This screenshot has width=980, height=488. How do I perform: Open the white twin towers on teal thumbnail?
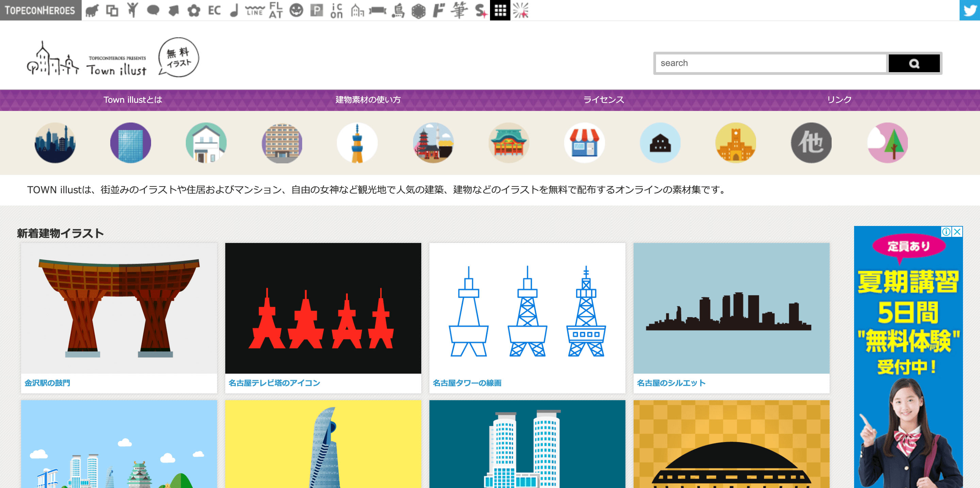pos(527,444)
